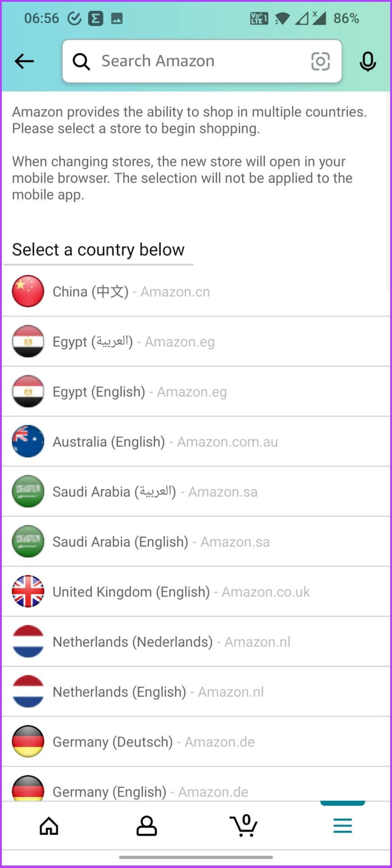
Task: Choose Netherlands (Nederlands) store
Action: [x=171, y=642]
